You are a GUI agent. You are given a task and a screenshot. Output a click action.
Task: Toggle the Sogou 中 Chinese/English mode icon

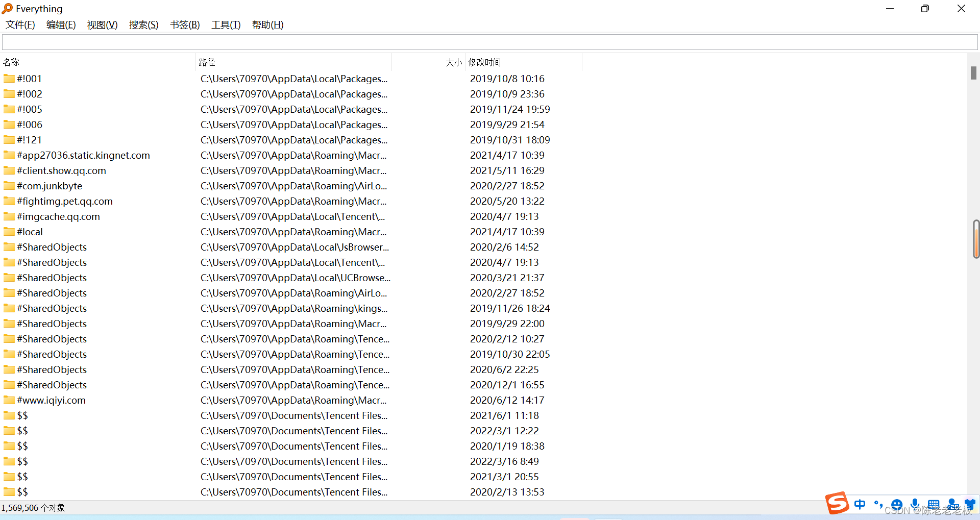[860, 504]
